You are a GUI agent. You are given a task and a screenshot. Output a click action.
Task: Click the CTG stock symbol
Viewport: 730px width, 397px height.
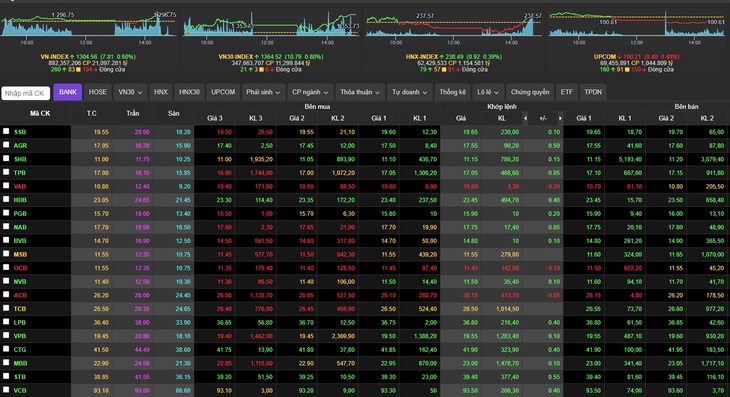(x=20, y=349)
